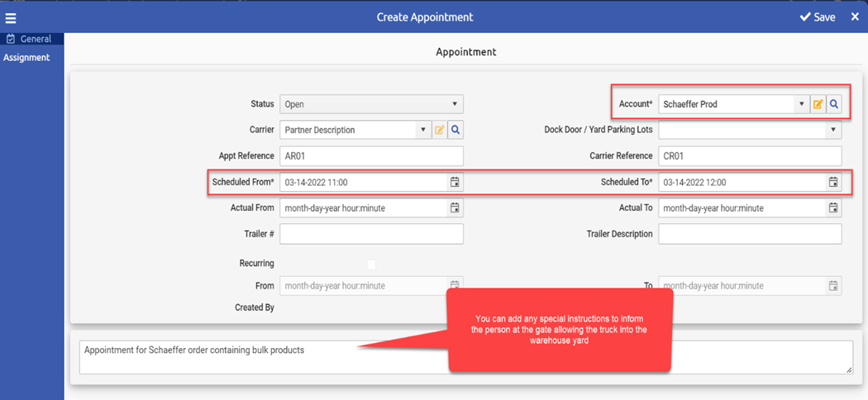868x400 pixels.
Task: Click the edit icon next to Account
Action: coord(818,104)
